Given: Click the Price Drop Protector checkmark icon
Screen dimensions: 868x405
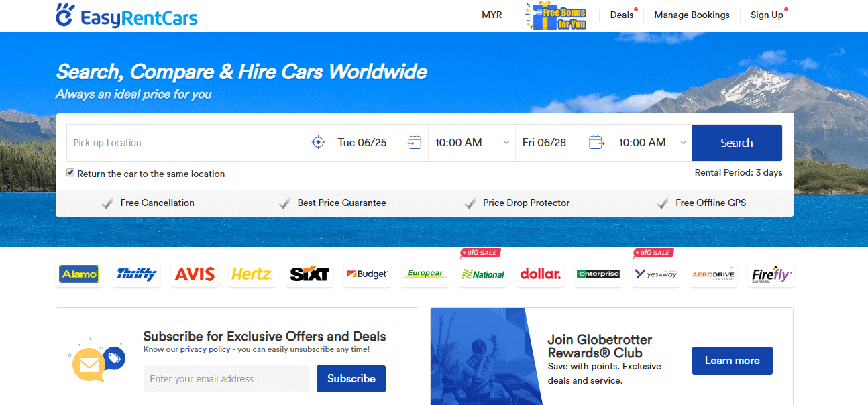Looking at the screenshot, I should (470, 203).
